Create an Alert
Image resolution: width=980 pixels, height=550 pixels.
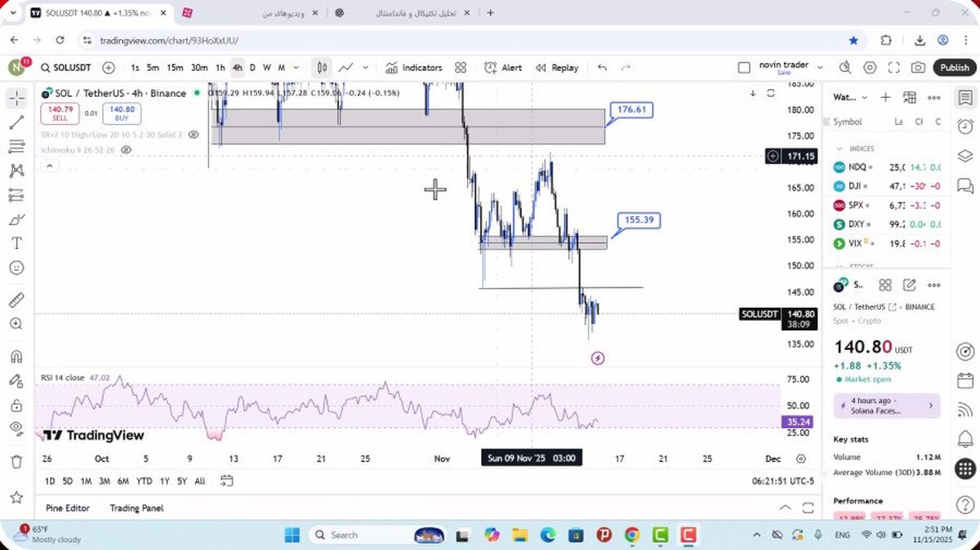pos(503,68)
